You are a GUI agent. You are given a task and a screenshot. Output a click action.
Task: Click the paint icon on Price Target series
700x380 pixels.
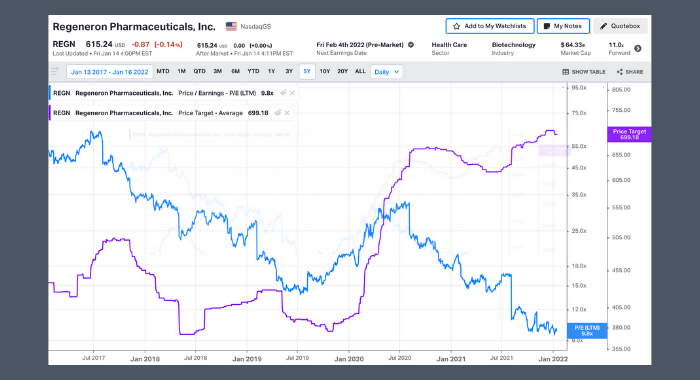tap(278, 113)
